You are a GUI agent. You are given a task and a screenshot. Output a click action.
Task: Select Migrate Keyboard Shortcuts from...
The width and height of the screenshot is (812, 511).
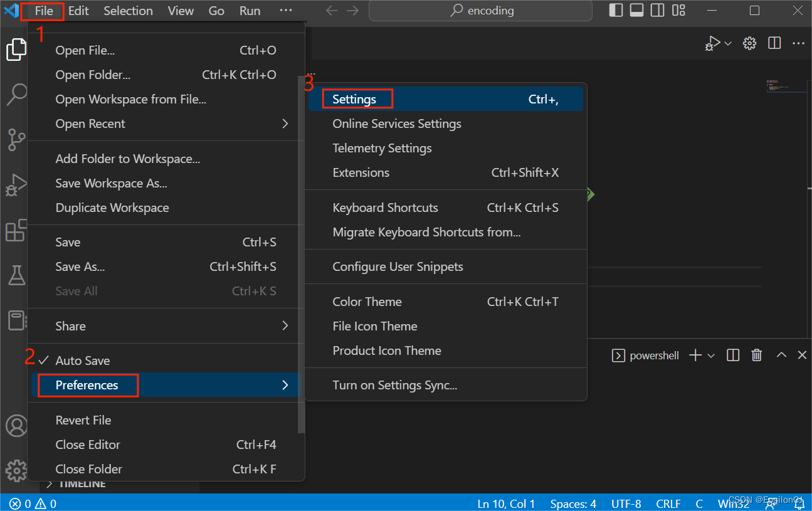pyautogui.click(x=445, y=232)
